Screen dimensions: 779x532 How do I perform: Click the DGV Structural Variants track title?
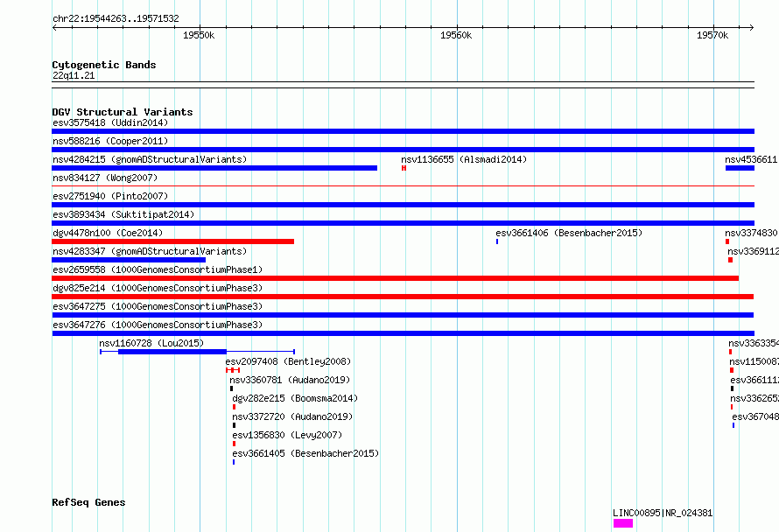coord(123,112)
